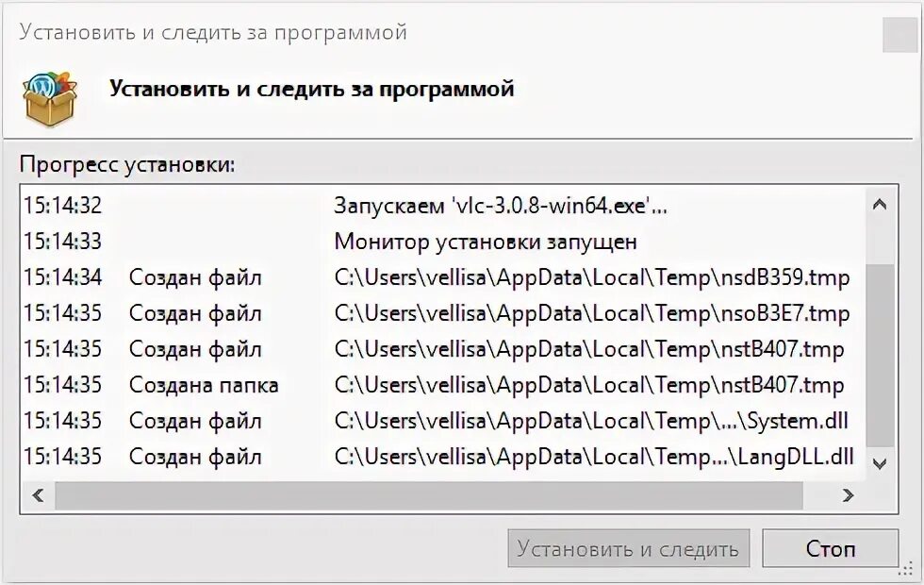Click the Стоп button
The image size is (924, 585).
click(x=830, y=548)
